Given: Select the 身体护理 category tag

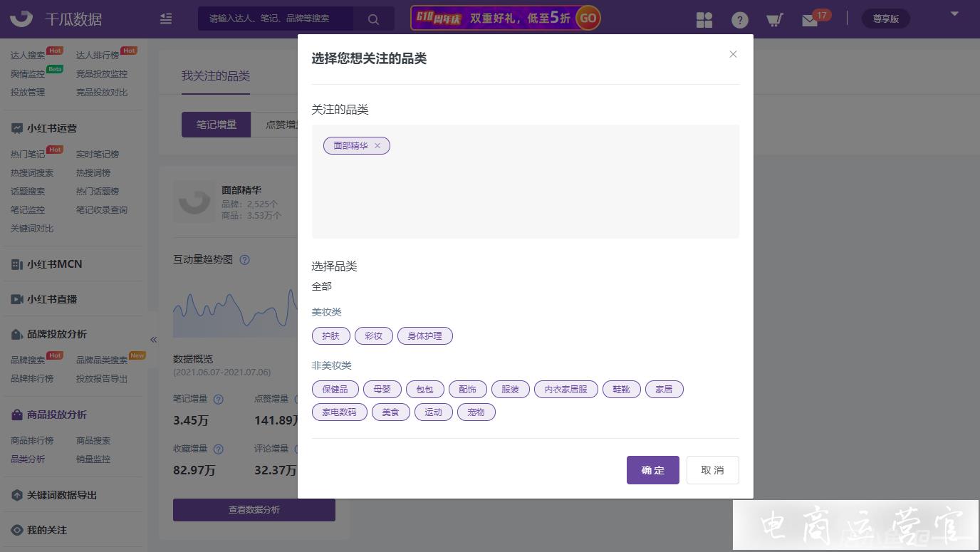Looking at the screenshot, I should [x=424, y=336].
